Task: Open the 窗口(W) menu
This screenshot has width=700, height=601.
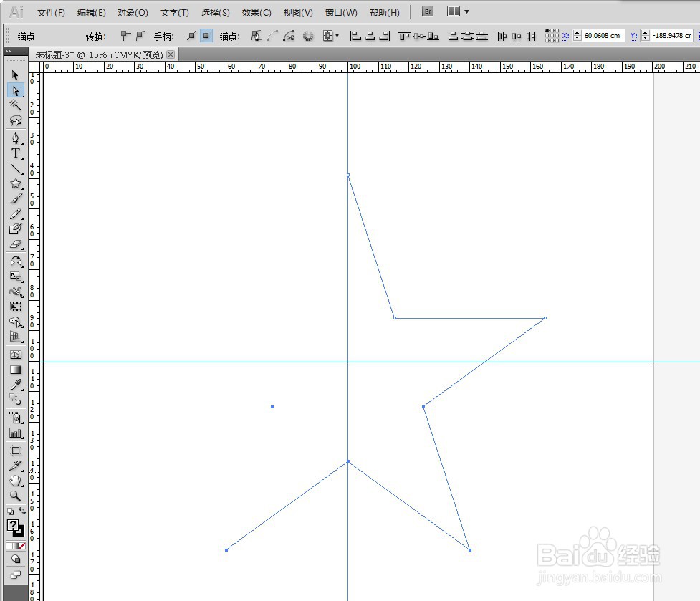Action: [341, 12]
